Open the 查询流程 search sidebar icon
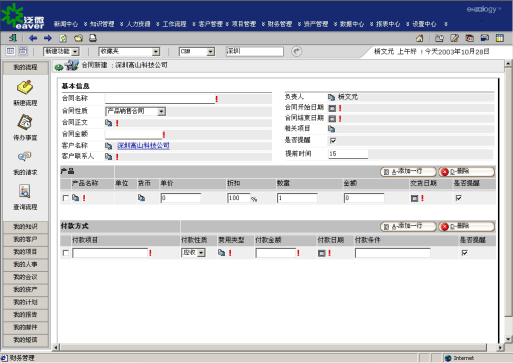 pyautogui.click(x=25, y=191)
